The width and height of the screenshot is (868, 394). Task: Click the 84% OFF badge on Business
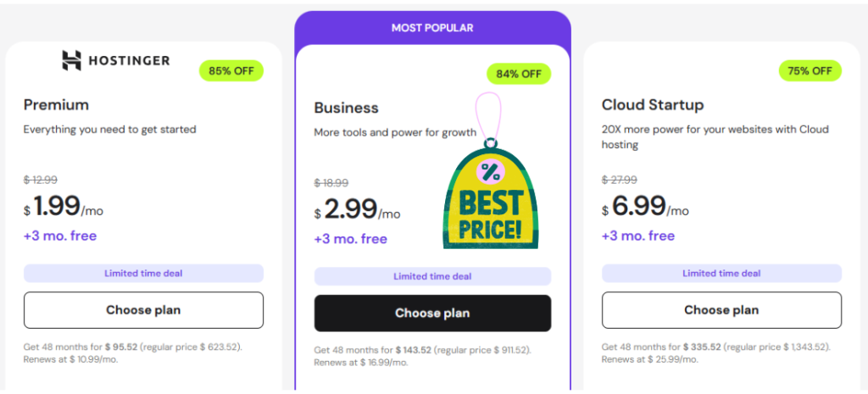[x=519, y=74]
